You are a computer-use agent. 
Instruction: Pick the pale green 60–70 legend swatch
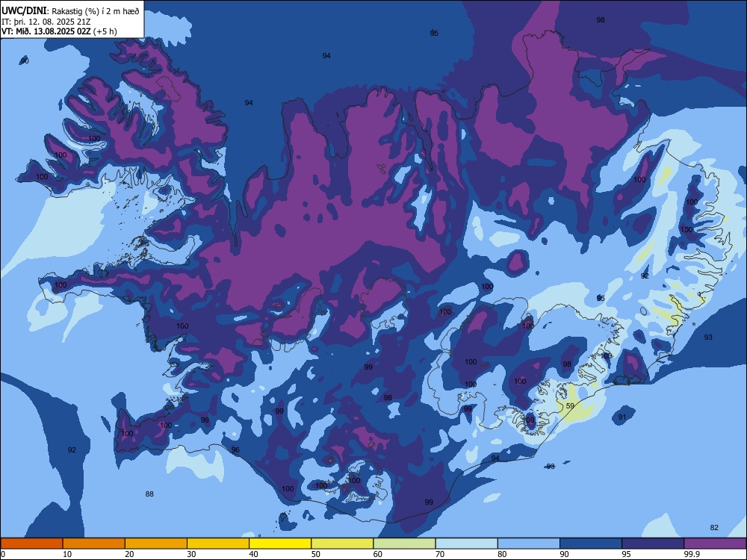(404, 544)
